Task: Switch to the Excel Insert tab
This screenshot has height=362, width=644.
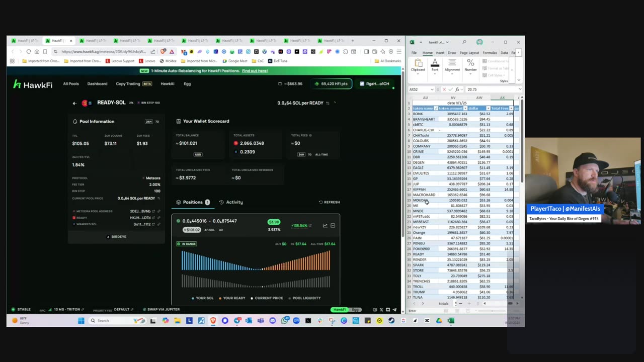Action: click(440, 53)
